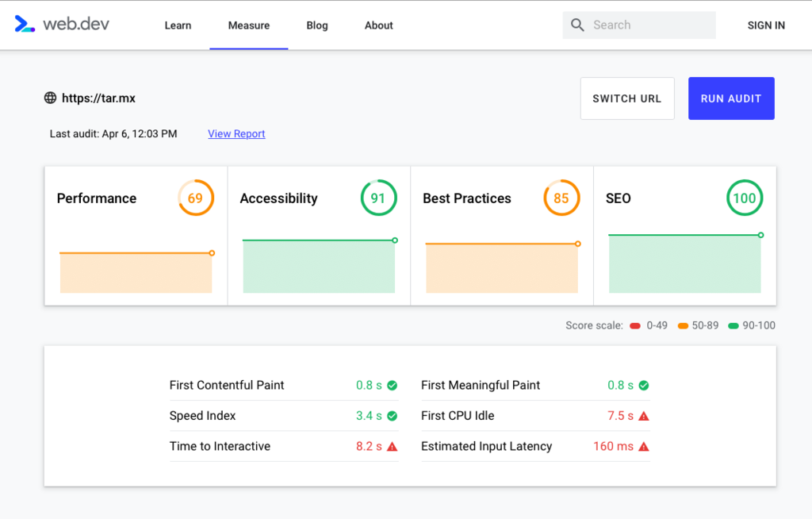Click the 'Estimated Input Latency' label

[x=487, y=447]
